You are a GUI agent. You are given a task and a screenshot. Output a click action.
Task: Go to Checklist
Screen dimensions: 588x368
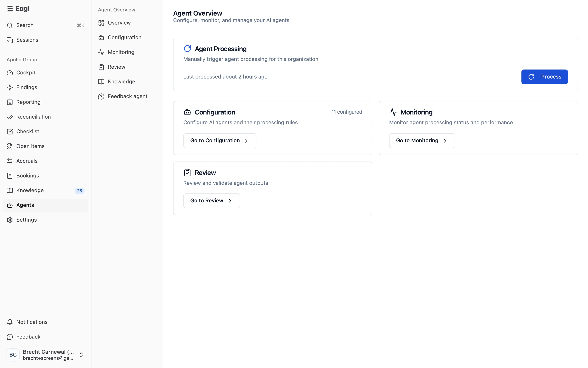(46, 132)
